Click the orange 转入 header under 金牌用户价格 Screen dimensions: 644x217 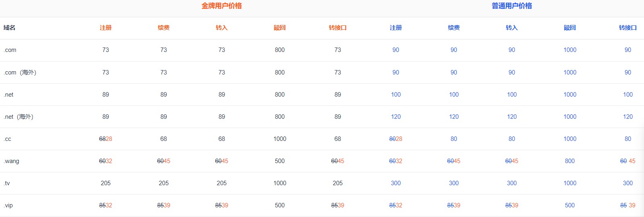(221, 28)
